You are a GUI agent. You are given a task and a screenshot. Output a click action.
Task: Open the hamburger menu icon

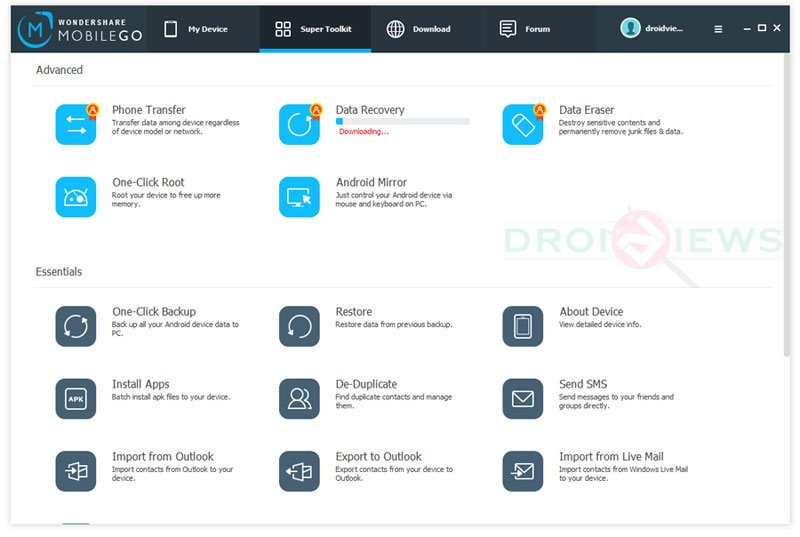coord(718,29)
